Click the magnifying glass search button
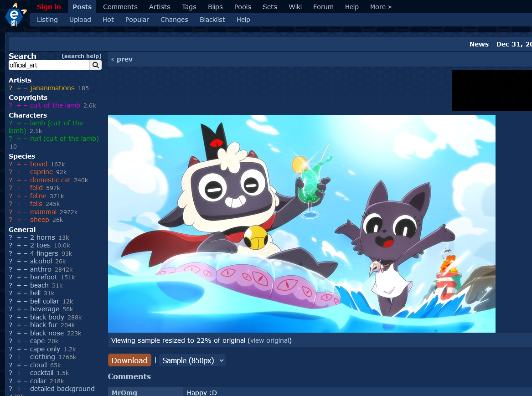The width and height of the screenshot is (532, 396). (x=96, y=65)
